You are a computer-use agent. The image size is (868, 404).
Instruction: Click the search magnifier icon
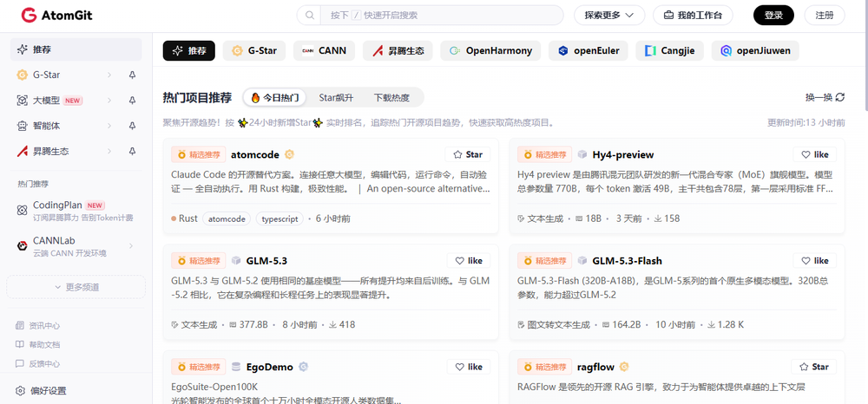point(309,15)
